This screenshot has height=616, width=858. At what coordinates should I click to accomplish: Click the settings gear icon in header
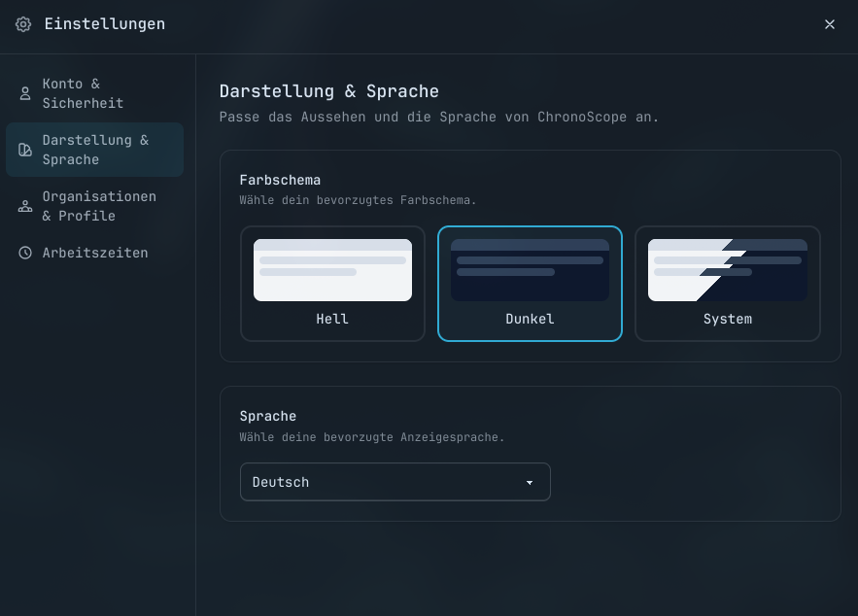coord(23,24)
